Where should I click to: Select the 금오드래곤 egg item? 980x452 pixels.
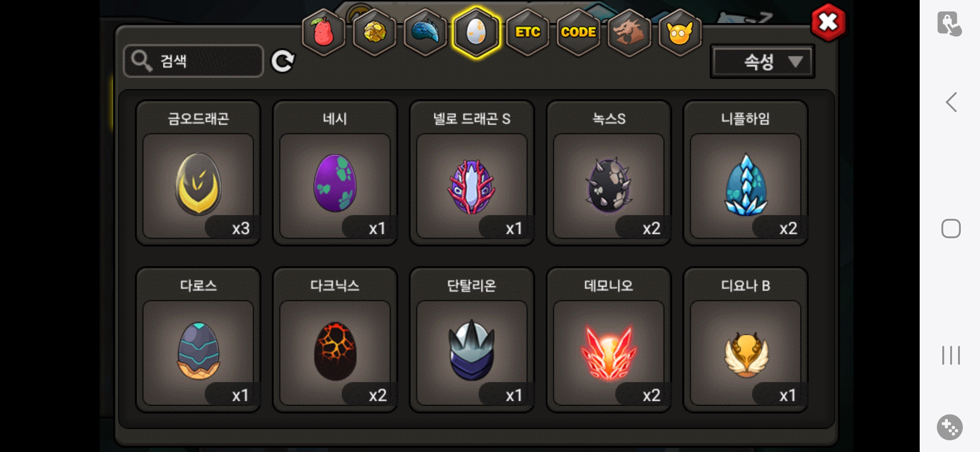(x=199, y=173)
